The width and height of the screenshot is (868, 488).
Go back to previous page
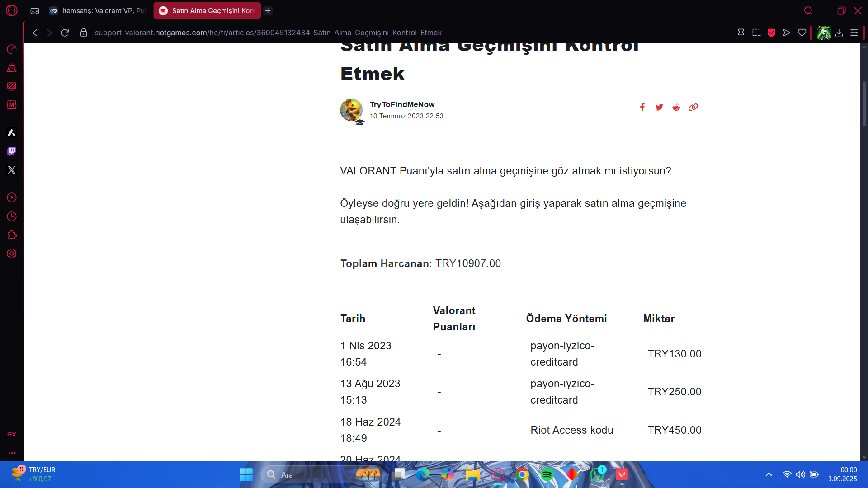tap(35, 33)
